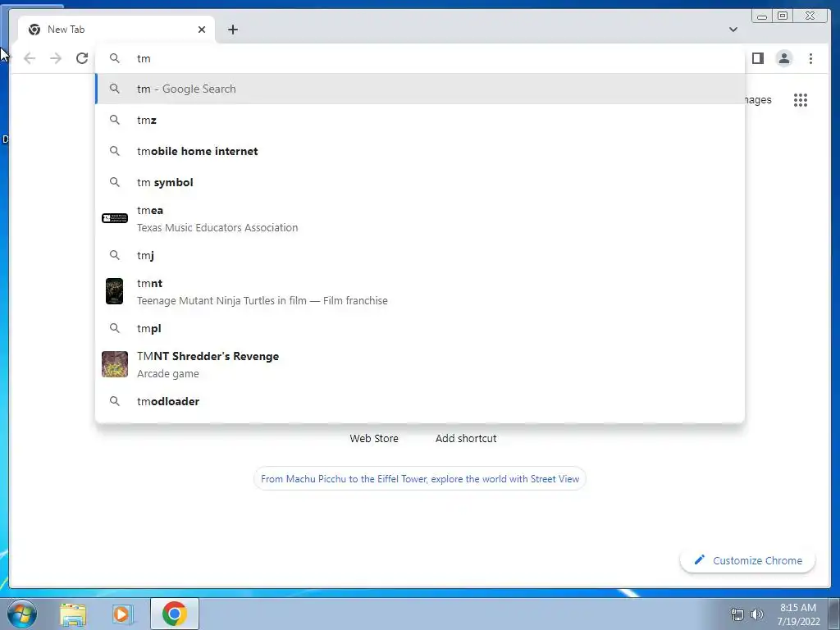Viewport: 840px width, 630px height.
Task: Click the Customize Chrome button
Action: (748, 560)
